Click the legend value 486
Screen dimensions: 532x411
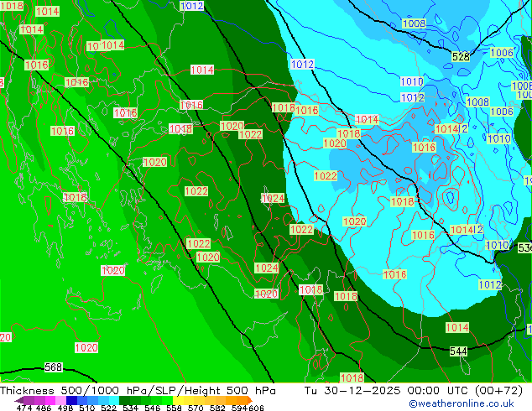[44, 408]
